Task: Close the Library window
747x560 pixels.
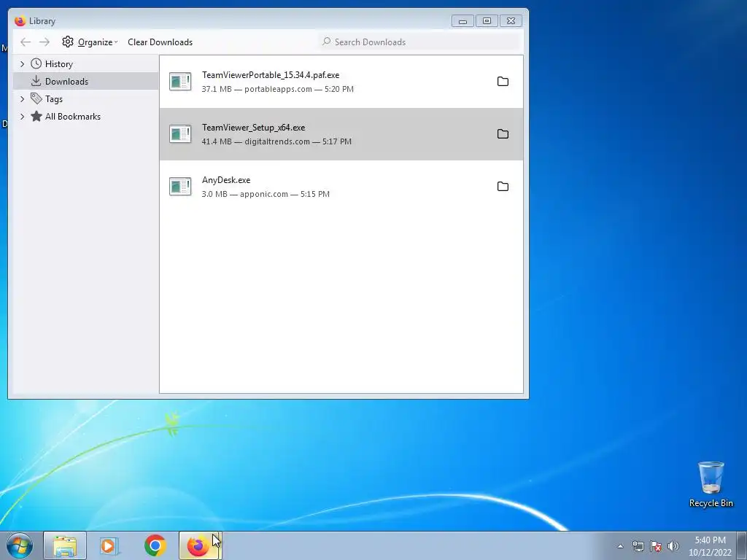Action: click(511, 21)
